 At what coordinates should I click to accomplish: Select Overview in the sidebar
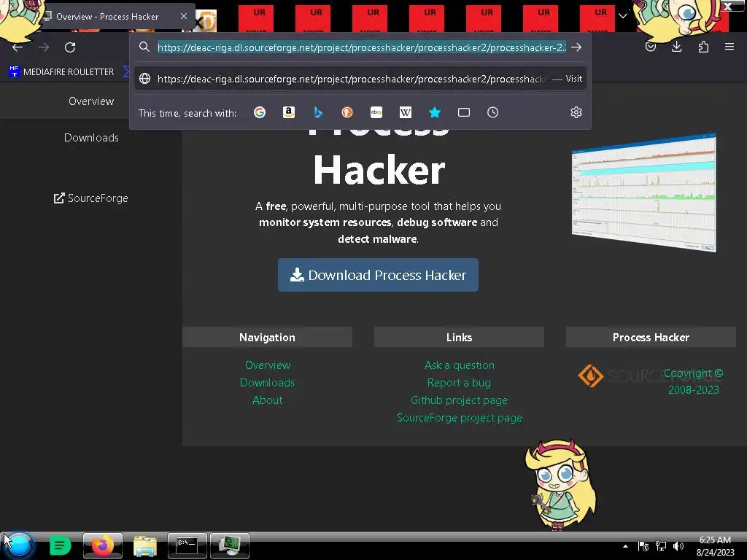[x=91, y=101]
